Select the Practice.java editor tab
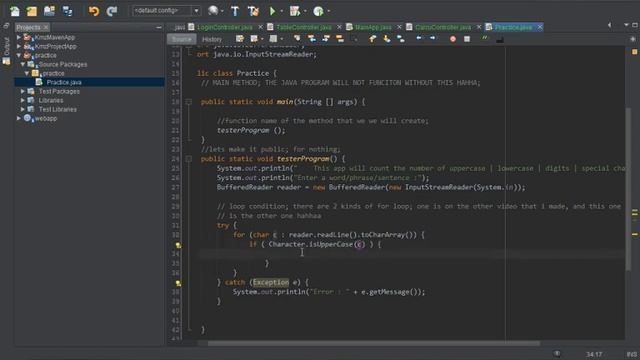This screenshot has height=360, width=640. coord(513,27)
